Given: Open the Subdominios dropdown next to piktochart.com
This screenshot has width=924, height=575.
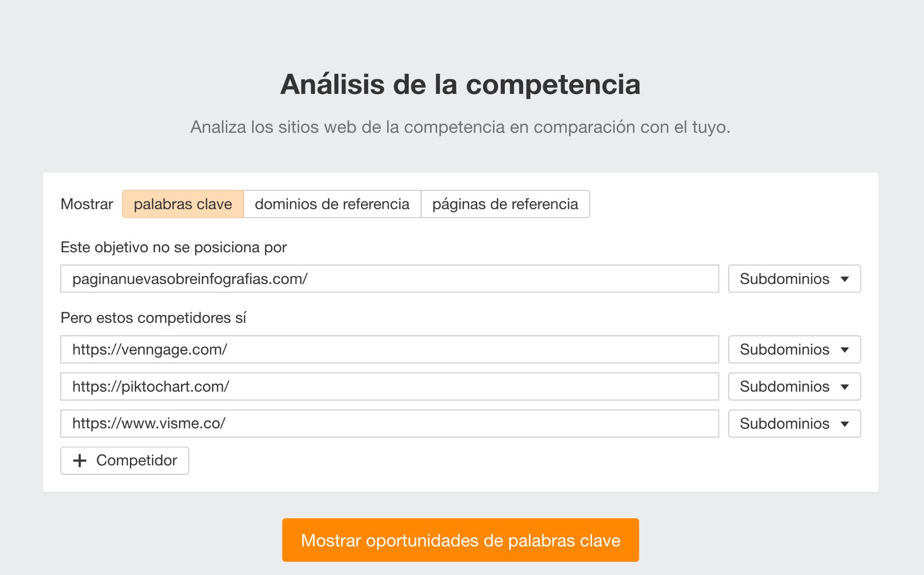Looking at the screenshot, I should coord(794,386).
